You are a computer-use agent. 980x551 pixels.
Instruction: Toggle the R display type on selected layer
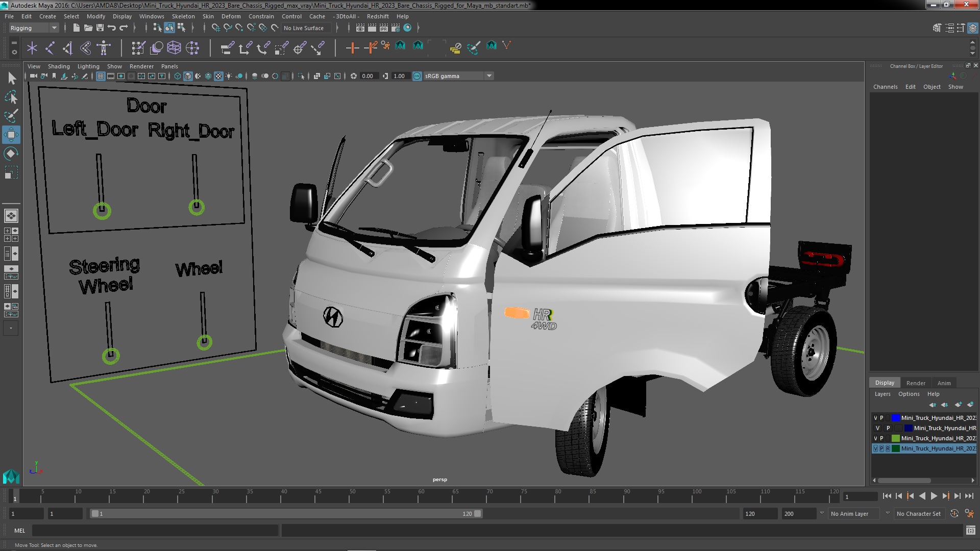pyautogui.click(x=888, y=448)
